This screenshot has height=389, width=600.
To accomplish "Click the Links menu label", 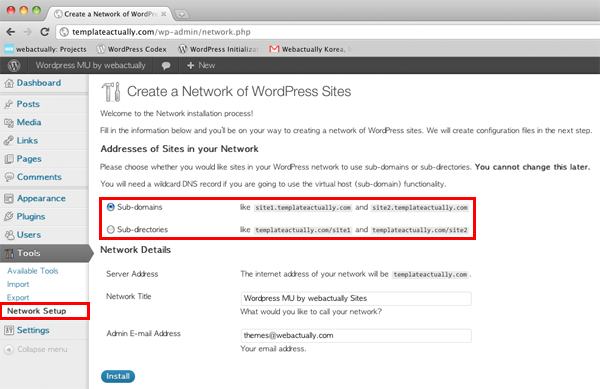I will tap(27, 141).
